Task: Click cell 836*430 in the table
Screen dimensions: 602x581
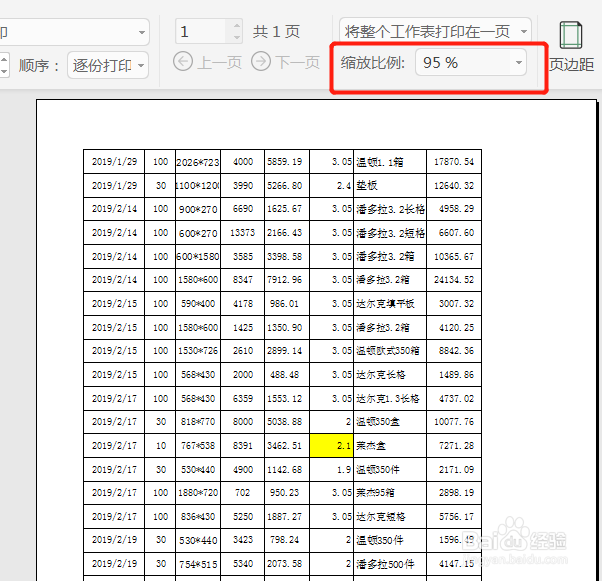Action: [x=198, y=516]
